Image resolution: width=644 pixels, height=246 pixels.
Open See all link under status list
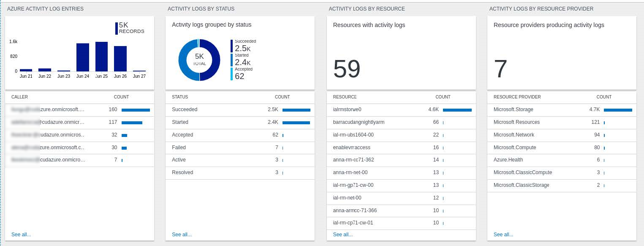tap(182, 235)
